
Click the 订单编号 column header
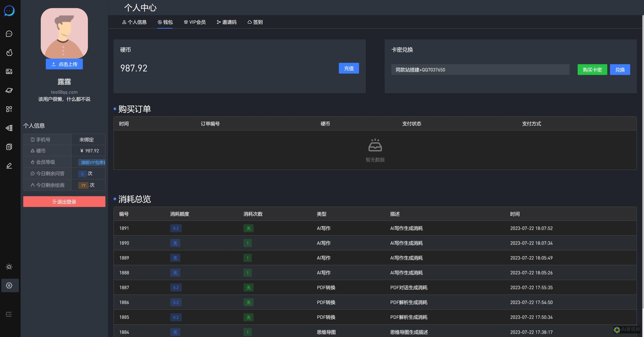pyautogui.click(x=210, y=123)
